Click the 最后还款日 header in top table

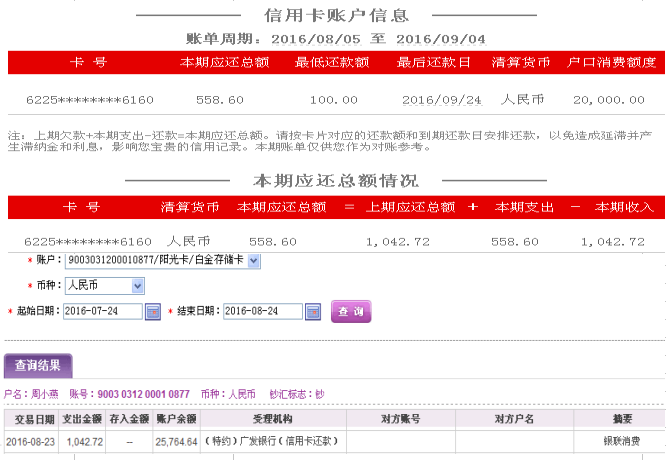440,62
